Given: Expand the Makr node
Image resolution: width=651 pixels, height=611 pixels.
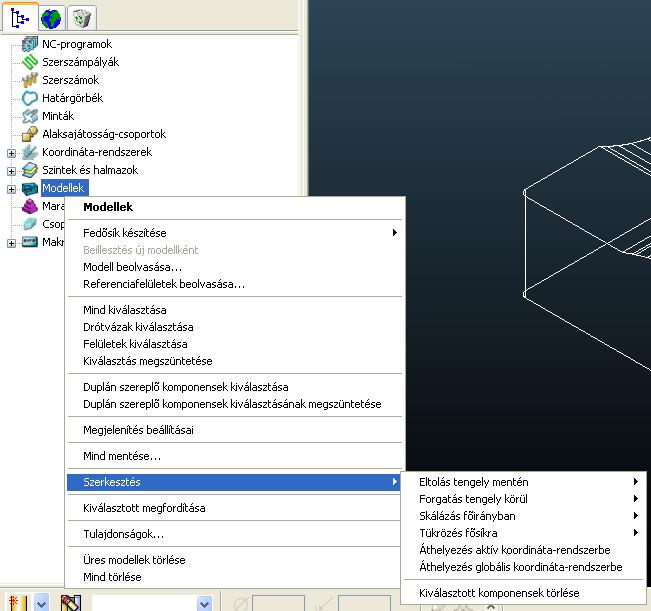Looking at the screenshot, I should (x=11, y=243).
